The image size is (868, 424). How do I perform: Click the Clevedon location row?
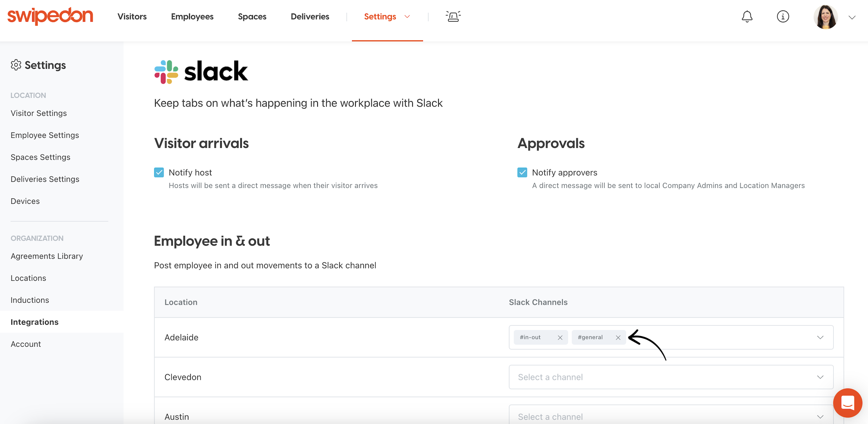pos(499,377)
